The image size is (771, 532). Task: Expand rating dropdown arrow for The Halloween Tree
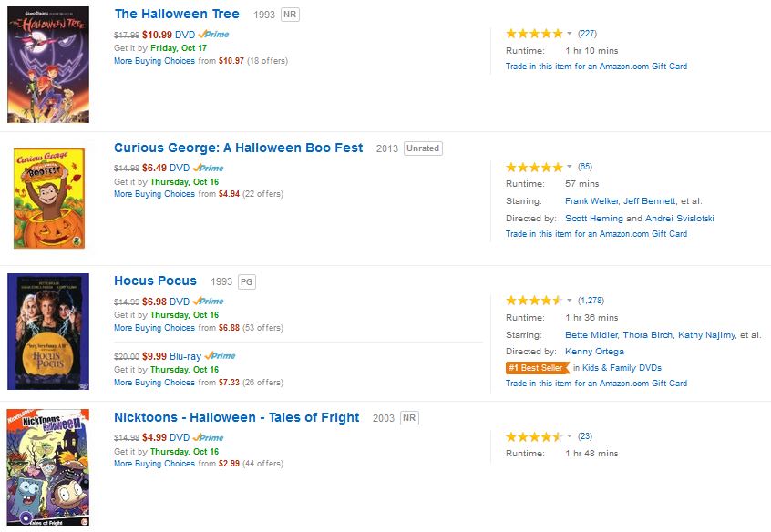point(571,34)
